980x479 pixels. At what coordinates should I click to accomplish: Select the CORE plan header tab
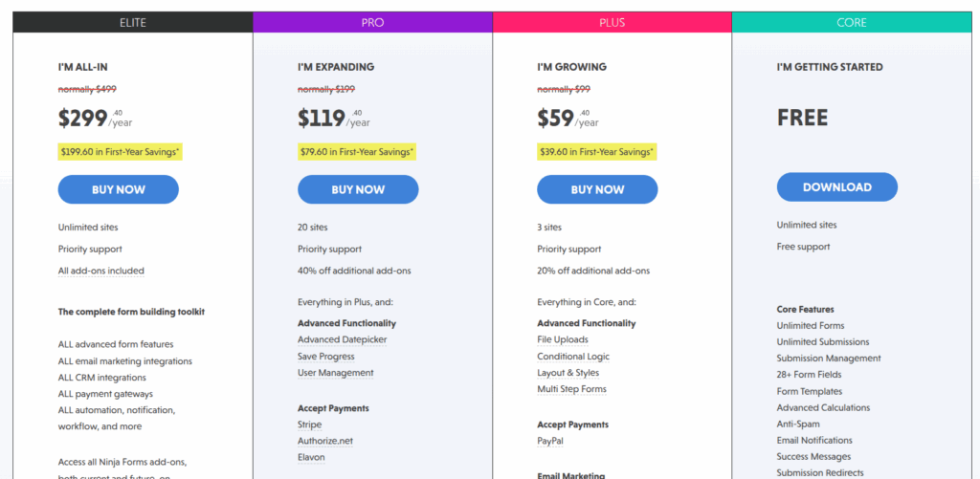pyautogui.click(x=852, y=21)
